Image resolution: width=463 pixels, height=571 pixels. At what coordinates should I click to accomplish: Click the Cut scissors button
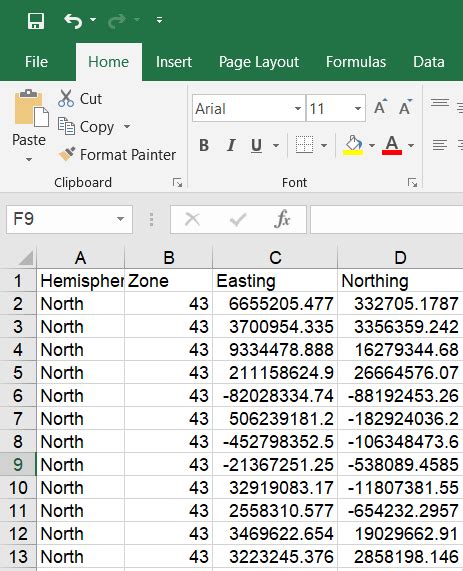pos(80,99)
